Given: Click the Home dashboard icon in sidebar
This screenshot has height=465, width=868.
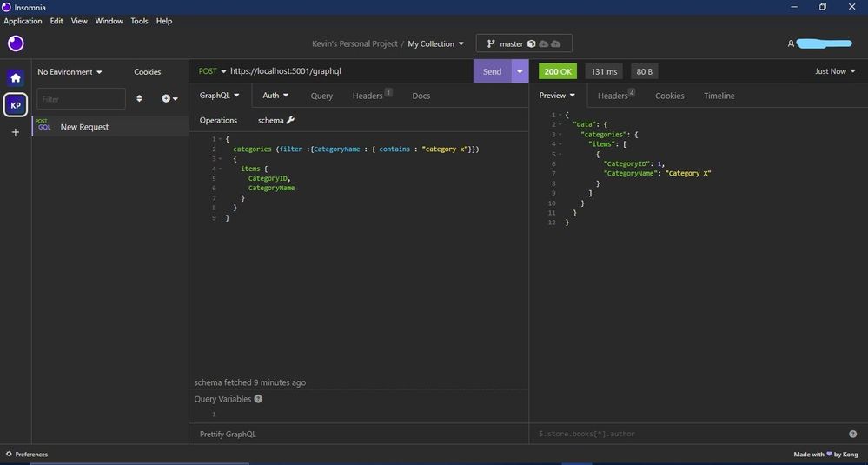Looking at the screenshot, I should point(16,77).
